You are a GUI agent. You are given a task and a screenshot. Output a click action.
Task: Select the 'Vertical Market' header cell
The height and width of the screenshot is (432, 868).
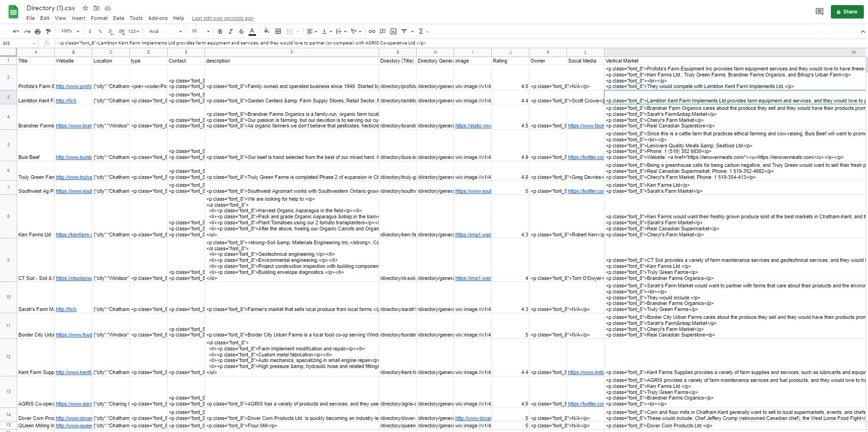click(736, 61)
